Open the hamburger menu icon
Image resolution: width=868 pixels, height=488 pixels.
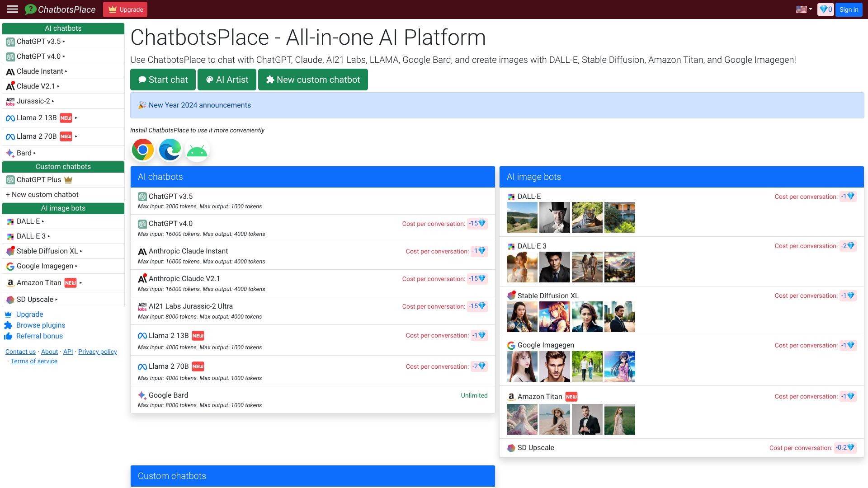tap(12, 9)
